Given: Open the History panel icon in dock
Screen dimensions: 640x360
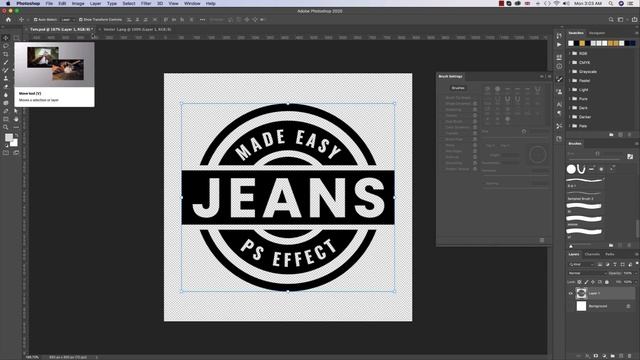Looking at the screenshot, I should coord(559,36).
